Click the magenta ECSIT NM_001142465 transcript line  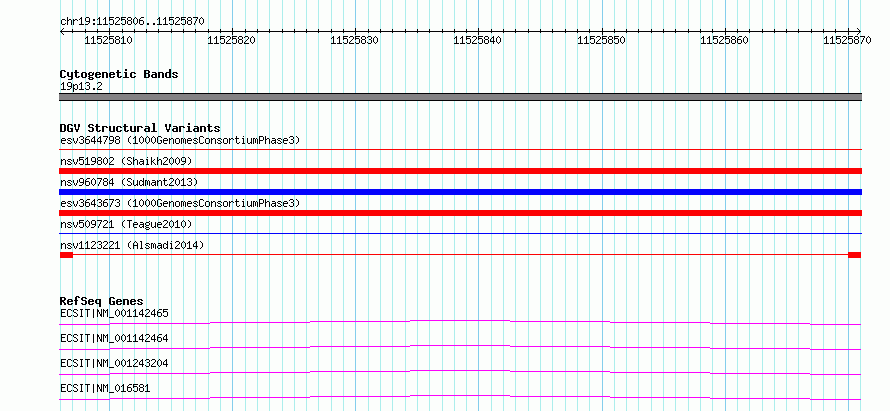(460, 322)
